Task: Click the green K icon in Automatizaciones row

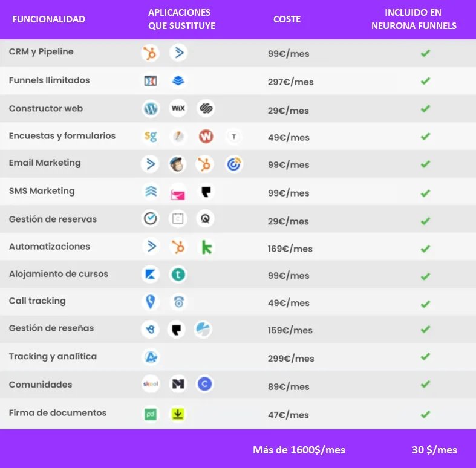Action: 207,247
